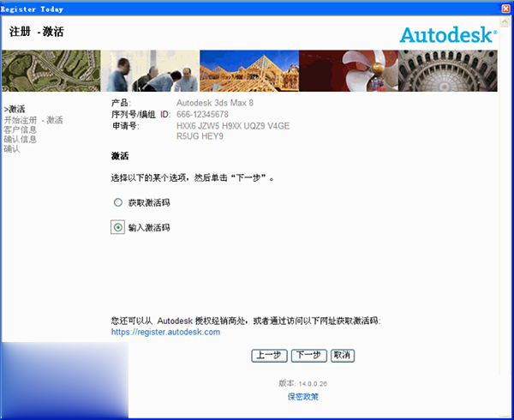Screen dimensions: 514x420
Task: Click the 下一步 button
Action: [308, 356]
